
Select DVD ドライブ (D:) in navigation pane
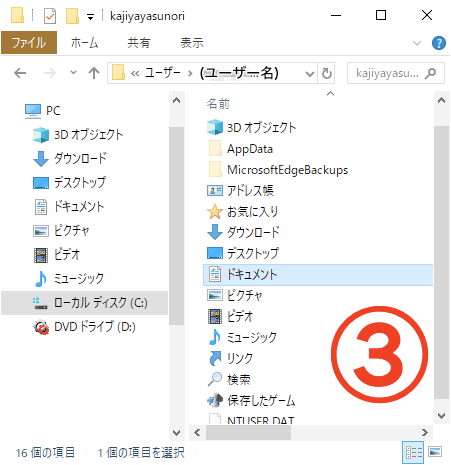tap(84, 327)
